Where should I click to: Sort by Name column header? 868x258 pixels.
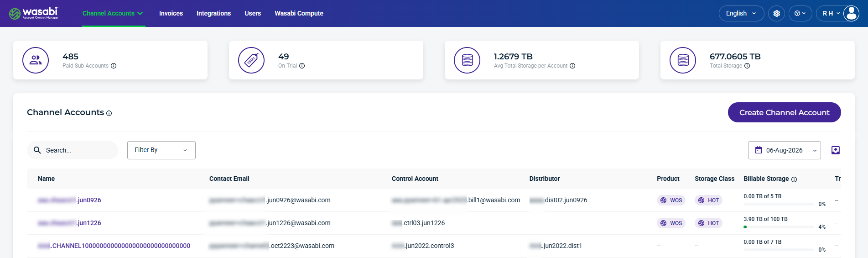pos(46,179)
